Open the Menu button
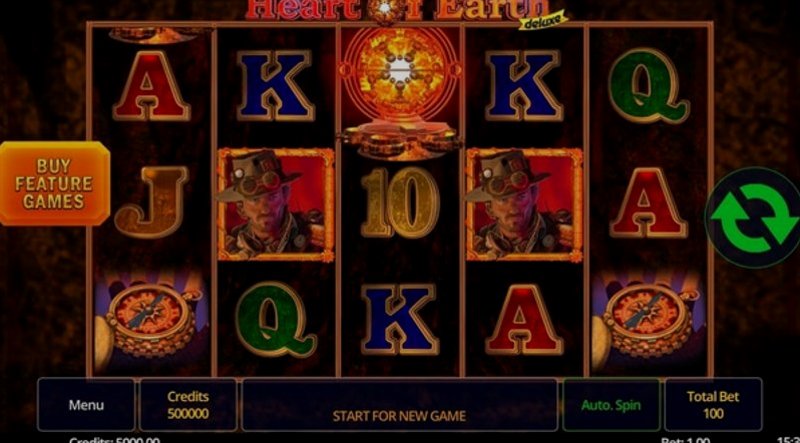Image resolution: width=800 pixels, height=443 pixels. click(x=86, y=405)
